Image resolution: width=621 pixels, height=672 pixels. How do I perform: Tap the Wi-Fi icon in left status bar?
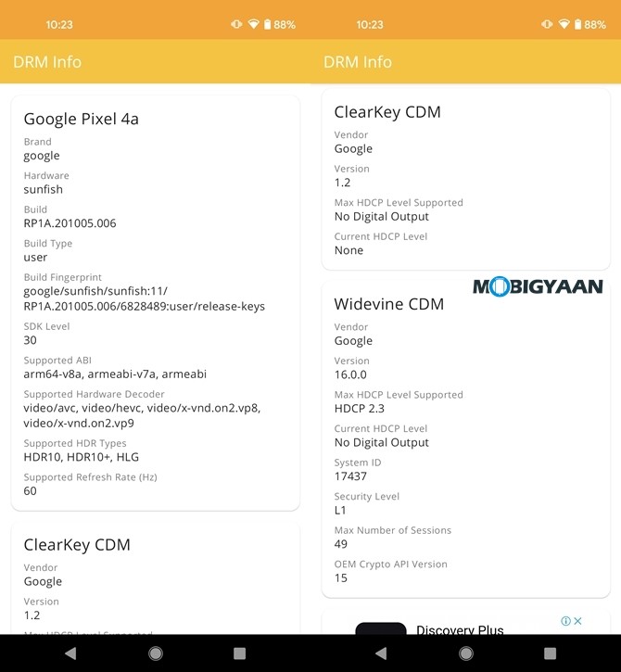click(254, 24)
